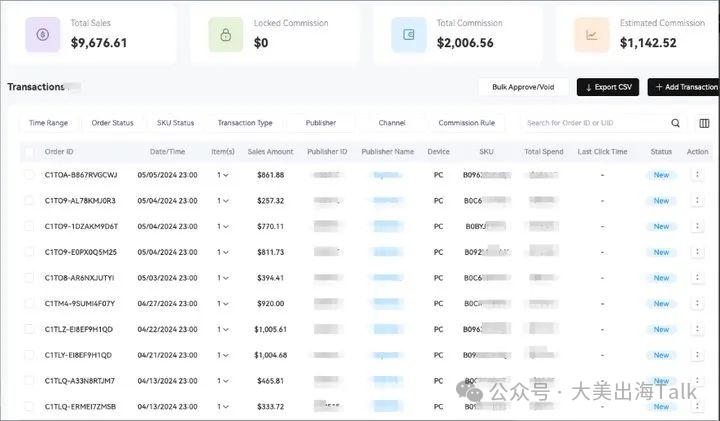
Task: Open the SKU Status filter
Action: coord(175,123)
